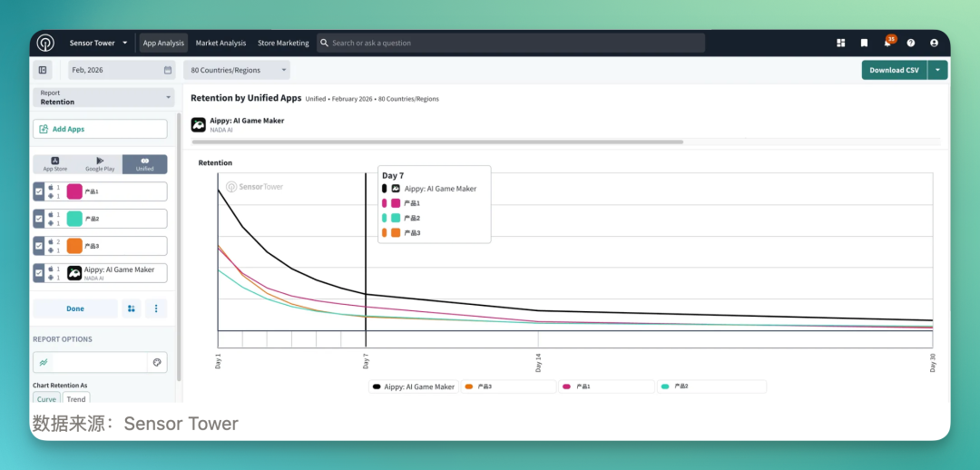Collapse the sidebar panel toggle icon

pyautogui.click(x=43, y=70)
